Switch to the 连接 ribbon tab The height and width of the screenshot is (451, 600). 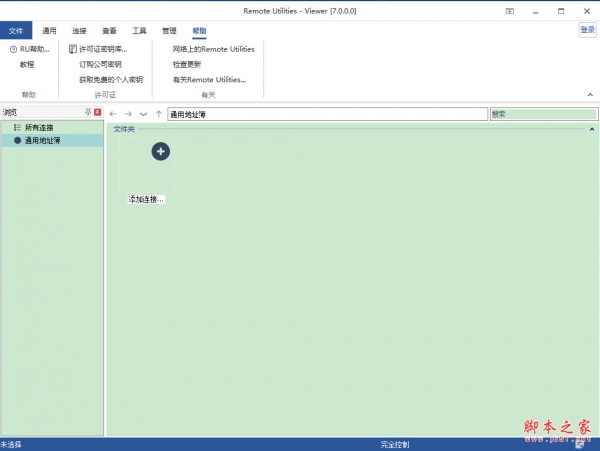point(79,31)
